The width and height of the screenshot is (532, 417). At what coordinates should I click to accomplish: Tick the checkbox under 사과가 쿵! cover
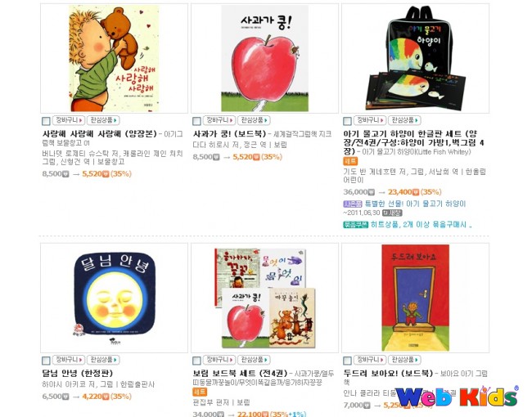click(x=196, y=121)
